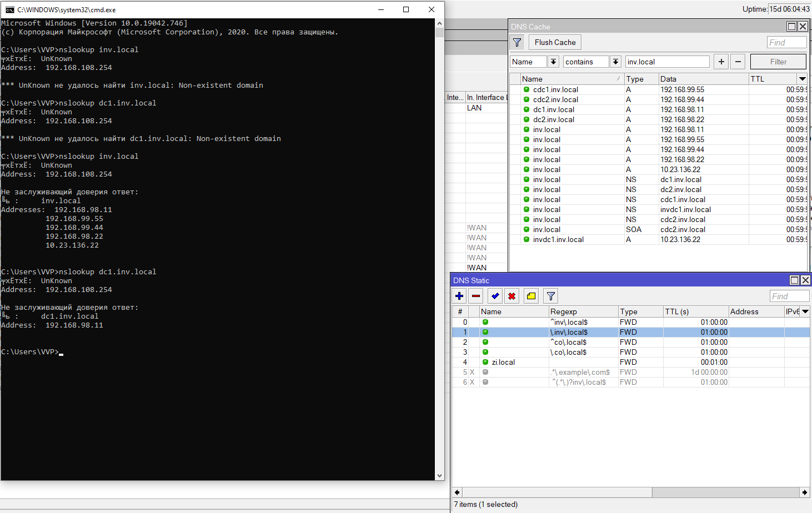Image resolution: width=812 pixels, height=513 pixels.
Task: Select DNS Static row ^co\.local$
Action: pos(631,342)
